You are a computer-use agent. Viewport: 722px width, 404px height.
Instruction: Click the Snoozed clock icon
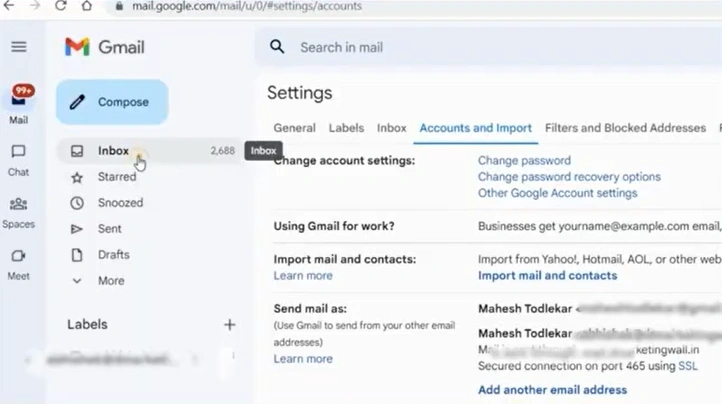point(77,203)
